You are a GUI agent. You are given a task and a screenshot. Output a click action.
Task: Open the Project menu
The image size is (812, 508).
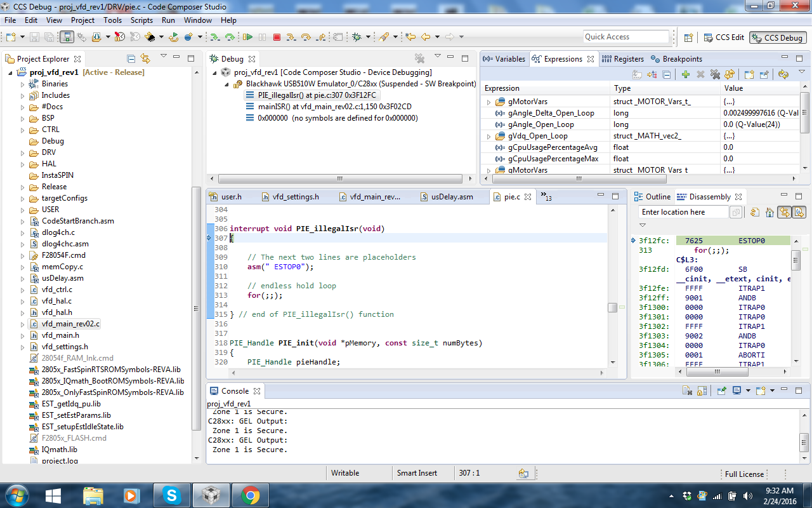tap(82, 20)
